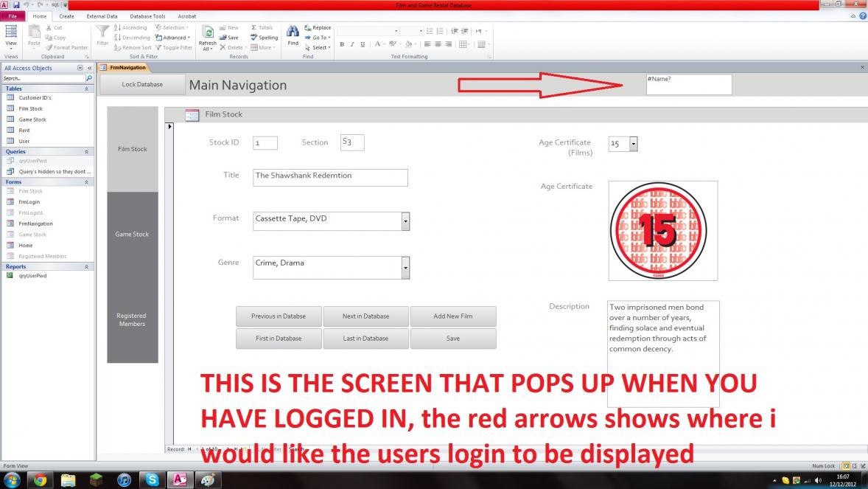Image resolution: width=868 pixels, height=489 pixels.
Task: Click the Add New Film button
Action: click(x=452, y=316)
